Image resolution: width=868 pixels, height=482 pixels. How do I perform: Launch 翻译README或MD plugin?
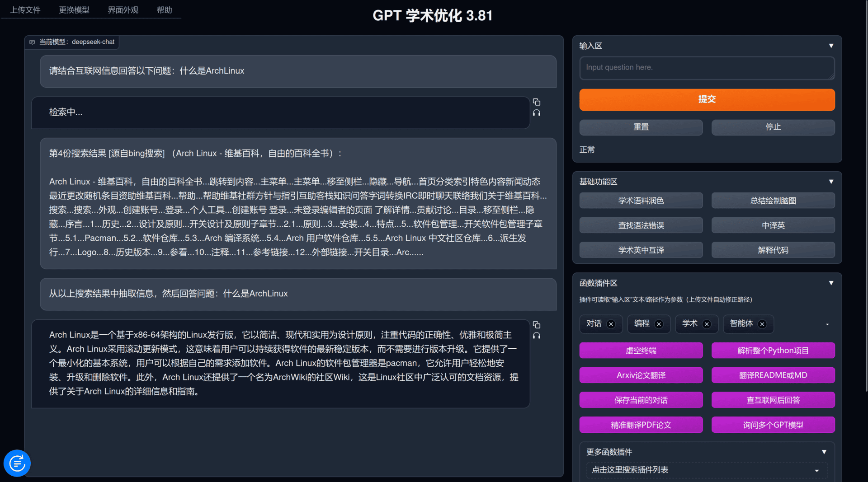click(x=773, y=375)
